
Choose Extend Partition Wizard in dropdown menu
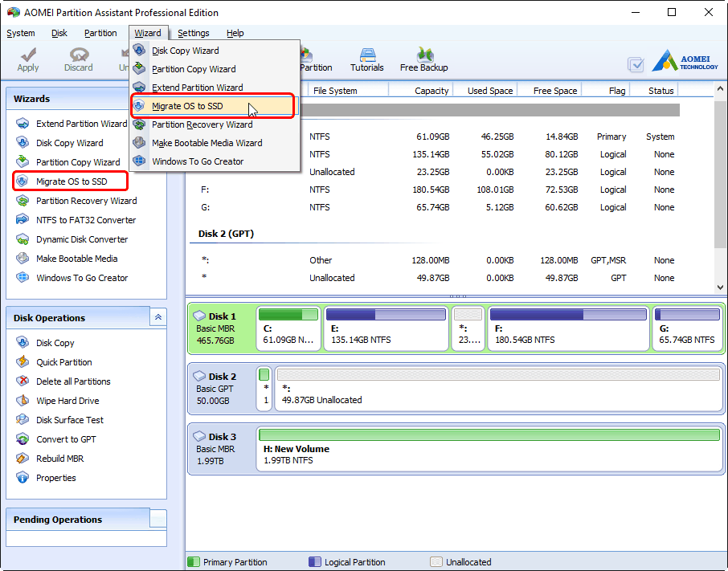[x=215, y=88]
